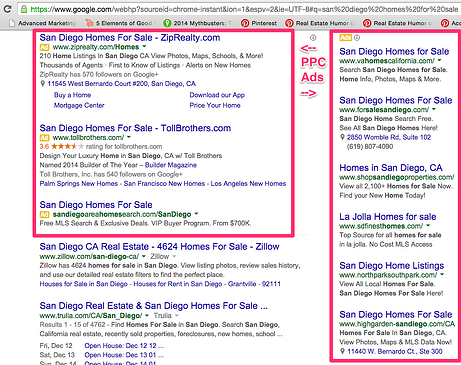The width and height of the screenshot is (461, 365).
Task: Open 2850 Womble Rd, Suite 102 address link
Action: tap(389, 137)
